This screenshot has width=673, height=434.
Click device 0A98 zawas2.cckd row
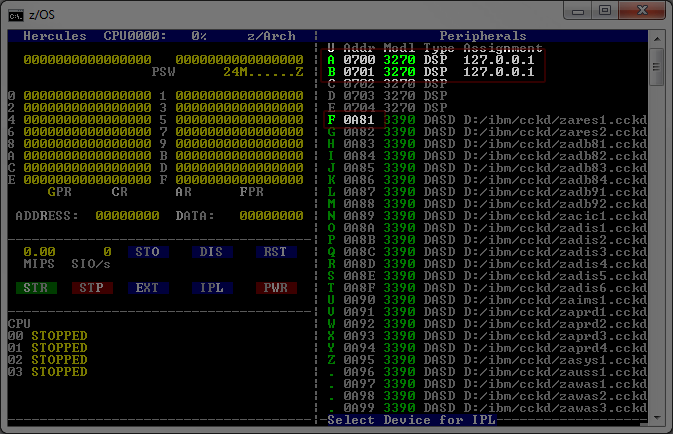pyautogui.click(x=487, y=396)
